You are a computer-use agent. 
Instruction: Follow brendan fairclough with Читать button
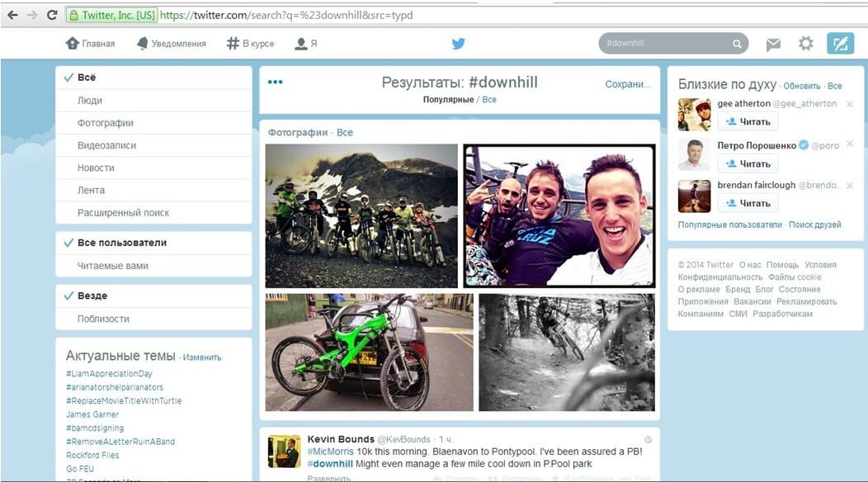click(x=748, y=203)
